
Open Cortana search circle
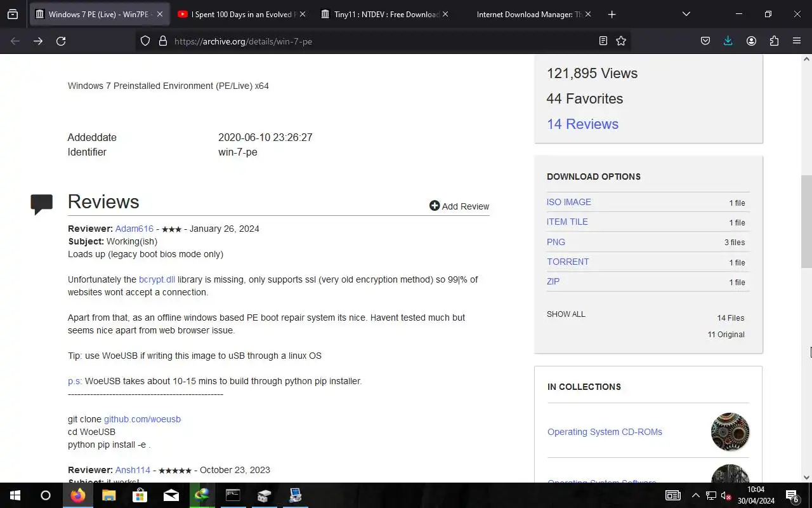pos(46,495)
